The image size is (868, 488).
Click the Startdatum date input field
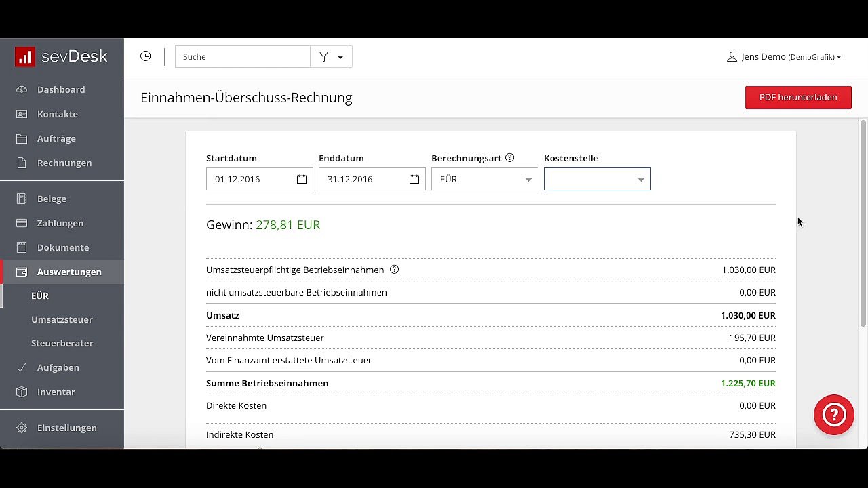250,179
